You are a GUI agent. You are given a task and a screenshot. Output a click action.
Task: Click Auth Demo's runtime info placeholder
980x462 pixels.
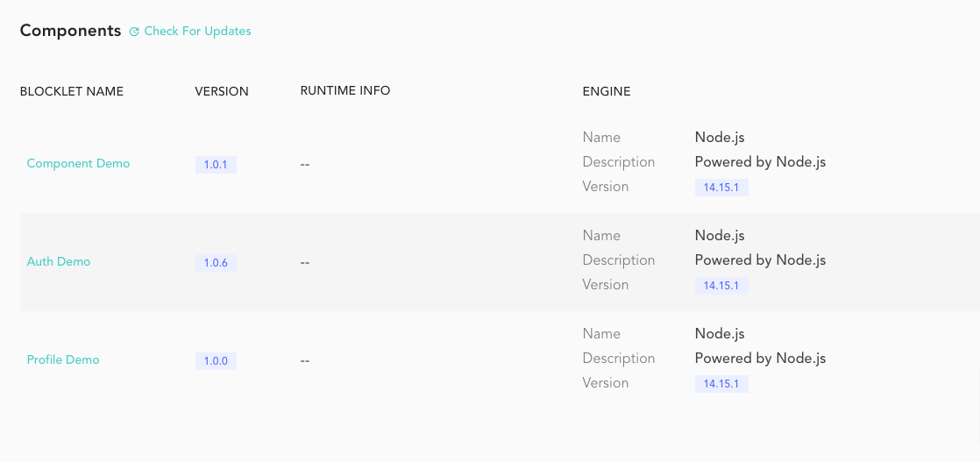[305, 263]
